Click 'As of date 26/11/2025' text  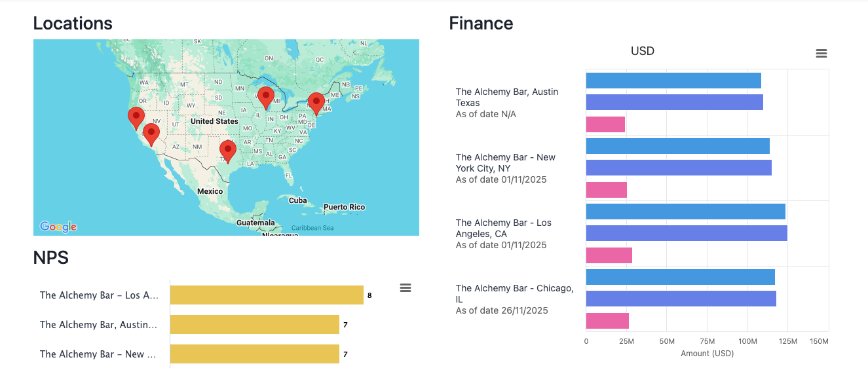(501, 310)
